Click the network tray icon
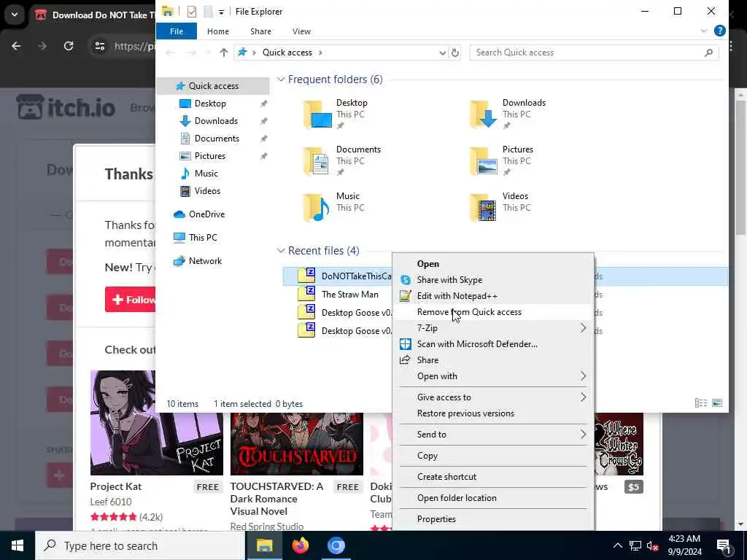 pos(635,545)
